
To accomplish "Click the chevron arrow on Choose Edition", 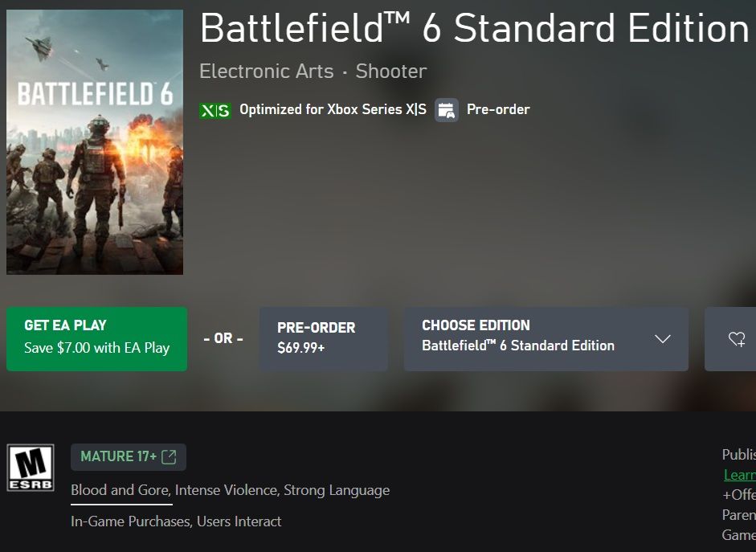I will 662,339.
